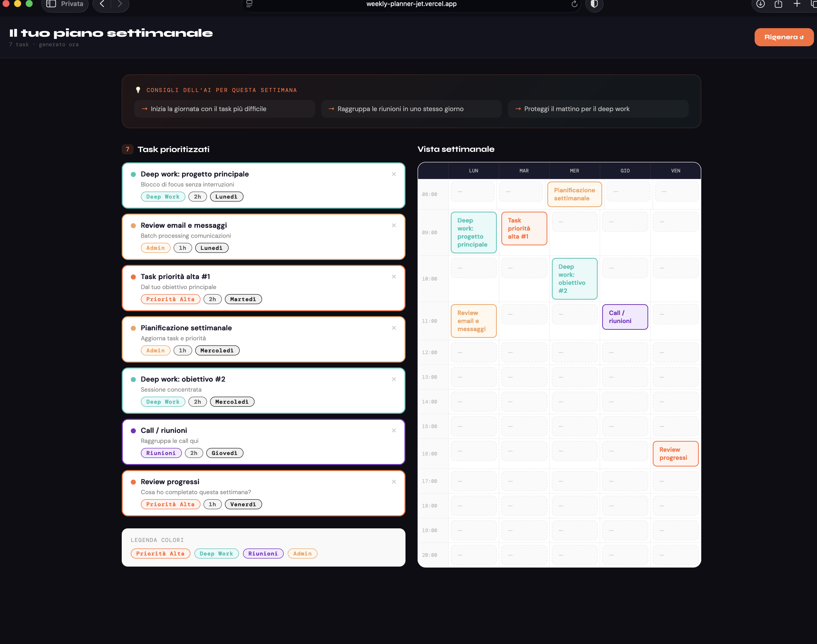This screenshot has height=644, width=817.
Task: Click Admin tag on Review email e messaggi
Action: pyautogui.click(x=155, y=248)
